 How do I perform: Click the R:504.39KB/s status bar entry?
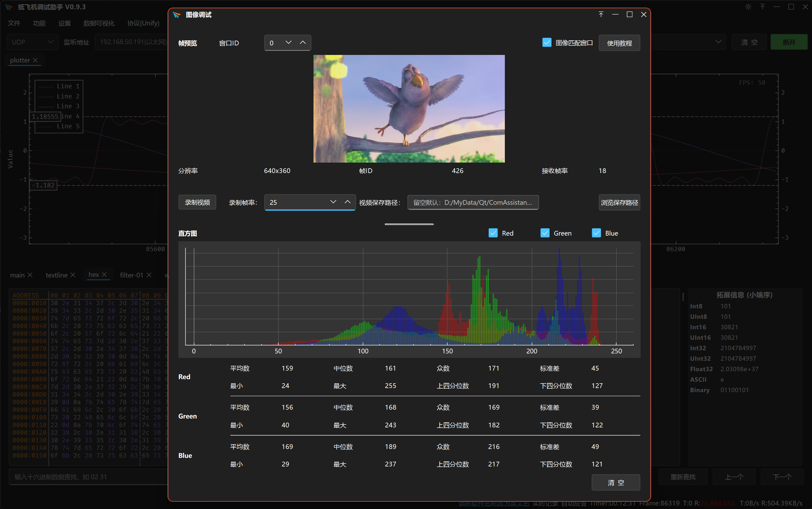coord(782,503)
